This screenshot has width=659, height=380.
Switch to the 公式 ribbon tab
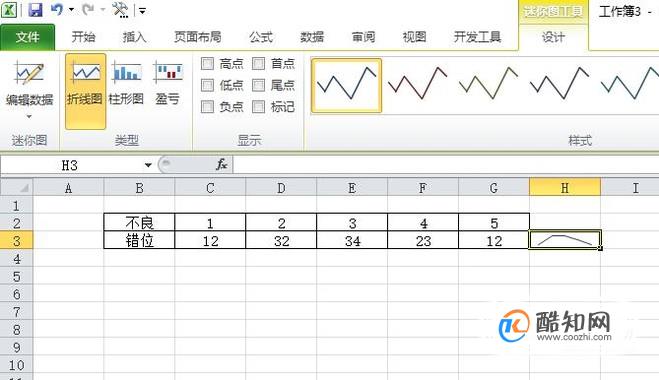pyautogui.click(x=261, y=37)
